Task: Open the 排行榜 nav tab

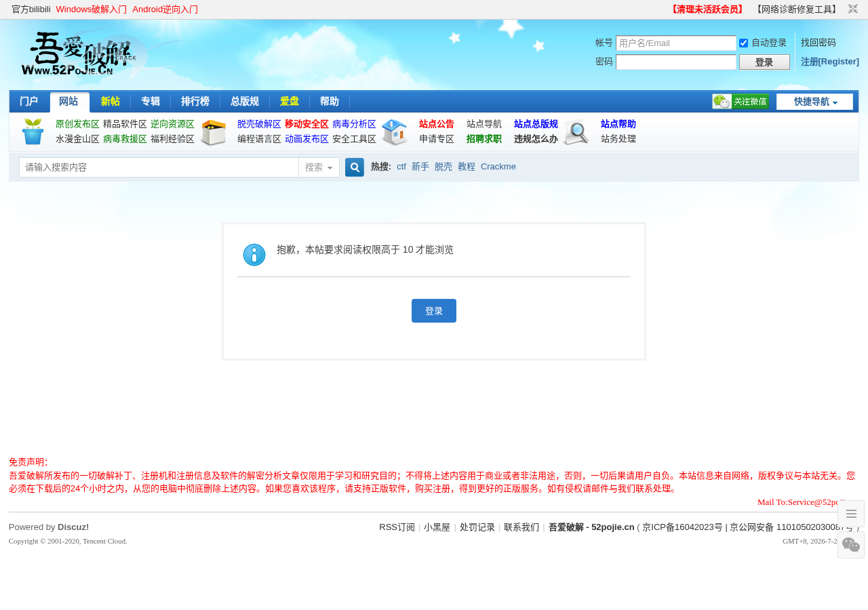Action: [x=195, y=102]
